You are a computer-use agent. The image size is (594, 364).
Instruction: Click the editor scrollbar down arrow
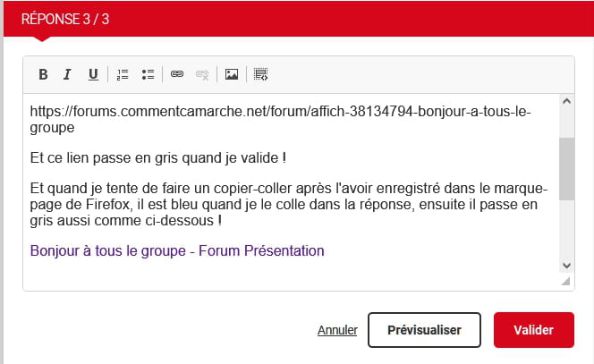tap(567, 265)
